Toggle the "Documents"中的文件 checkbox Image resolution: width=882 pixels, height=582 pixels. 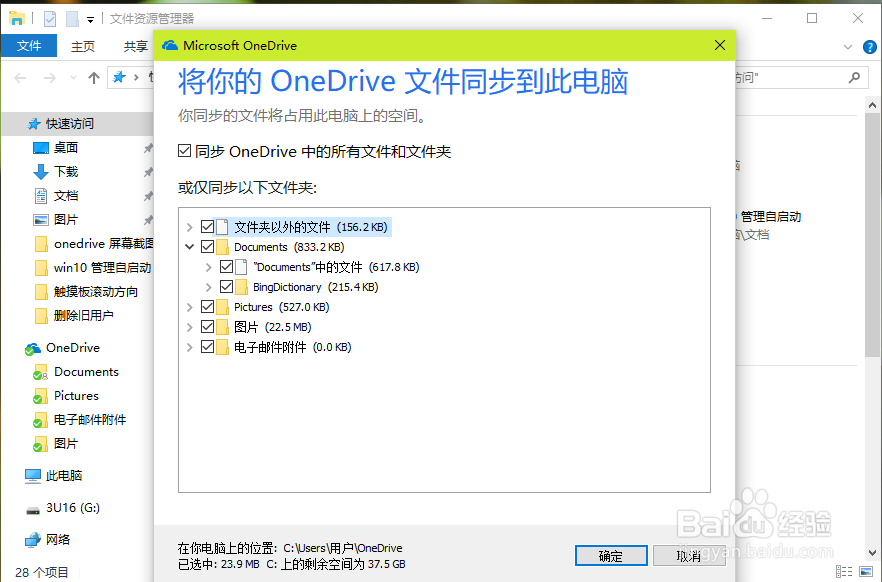pos(227,267)
